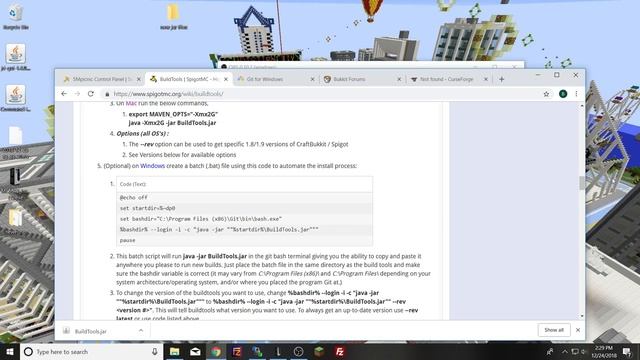Go forward in Chrome
This screenshot has height=360, width=640.
(77, 94)
